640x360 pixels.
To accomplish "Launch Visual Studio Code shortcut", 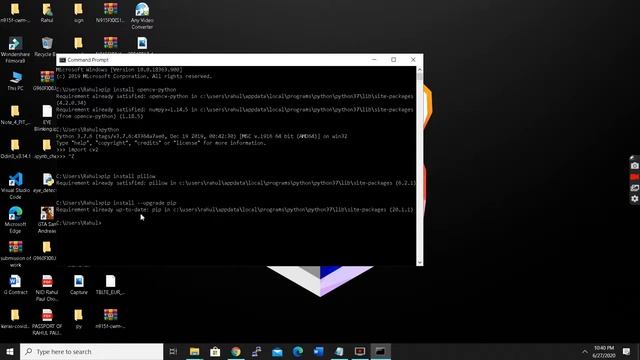I will [x=15, y=186].
